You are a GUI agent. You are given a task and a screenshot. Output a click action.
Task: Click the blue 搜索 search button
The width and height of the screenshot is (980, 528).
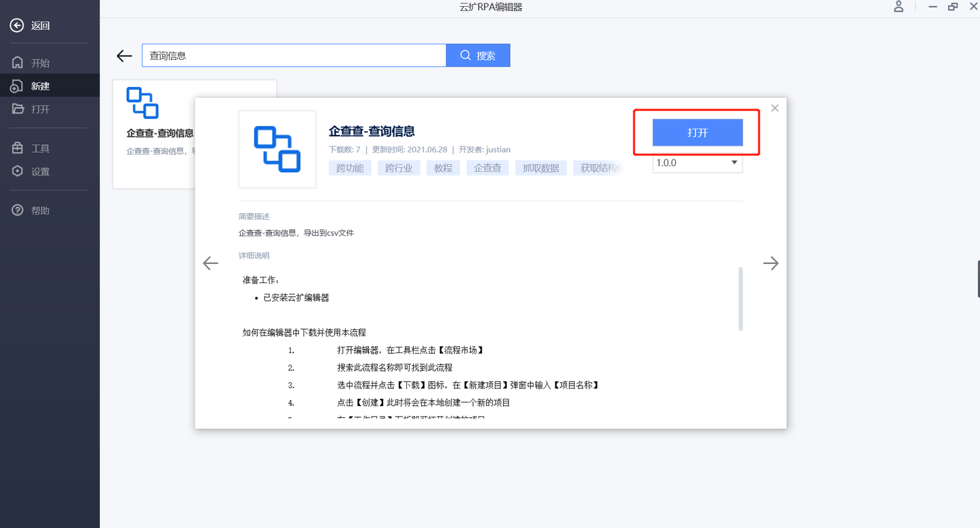point(478,56)
